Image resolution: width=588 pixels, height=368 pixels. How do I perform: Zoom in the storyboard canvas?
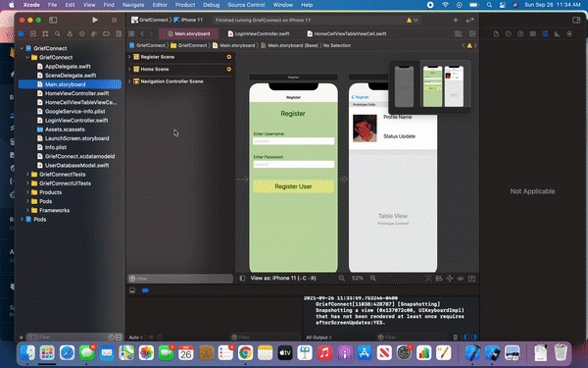(x=373, y=279)
